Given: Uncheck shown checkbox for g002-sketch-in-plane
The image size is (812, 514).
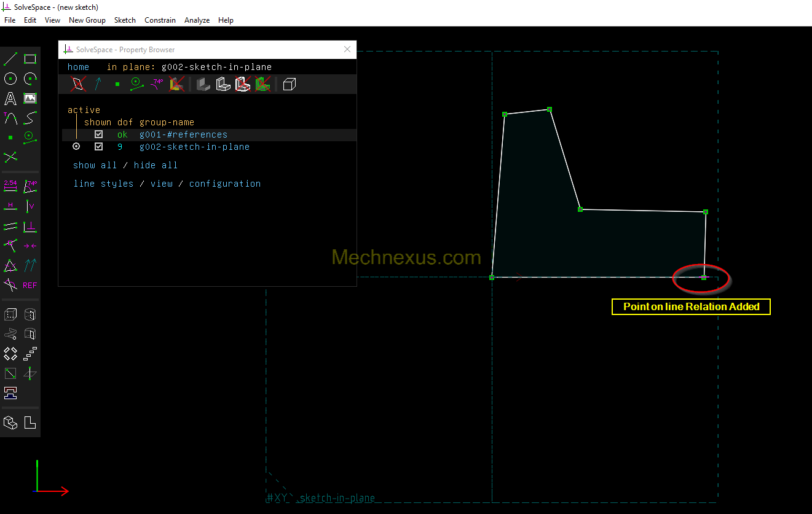Looking at the screenshot, I should tap(98, 147).
